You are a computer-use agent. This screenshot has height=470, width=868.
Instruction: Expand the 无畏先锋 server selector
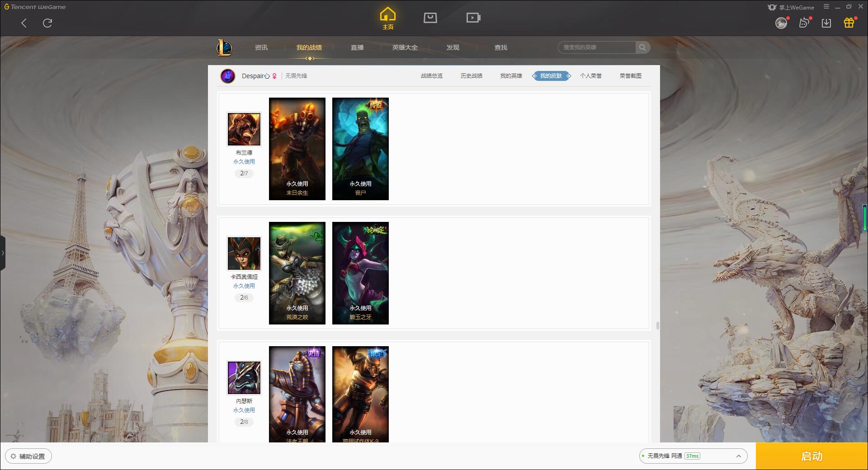click(693, 456)
